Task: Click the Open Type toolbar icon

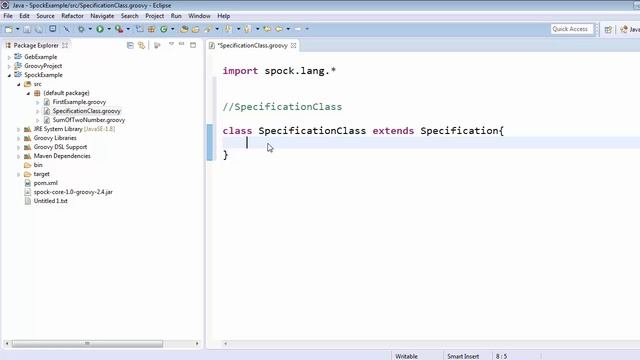Action: (184, 29)
